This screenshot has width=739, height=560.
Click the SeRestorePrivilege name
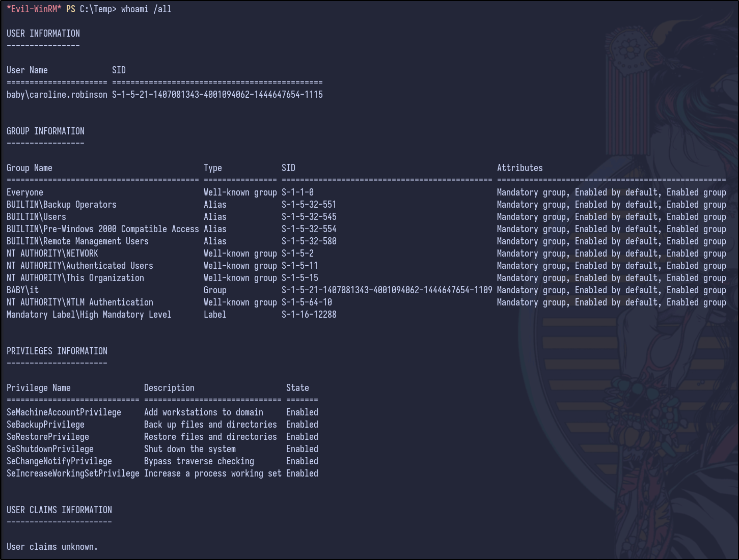pos(48,437)
